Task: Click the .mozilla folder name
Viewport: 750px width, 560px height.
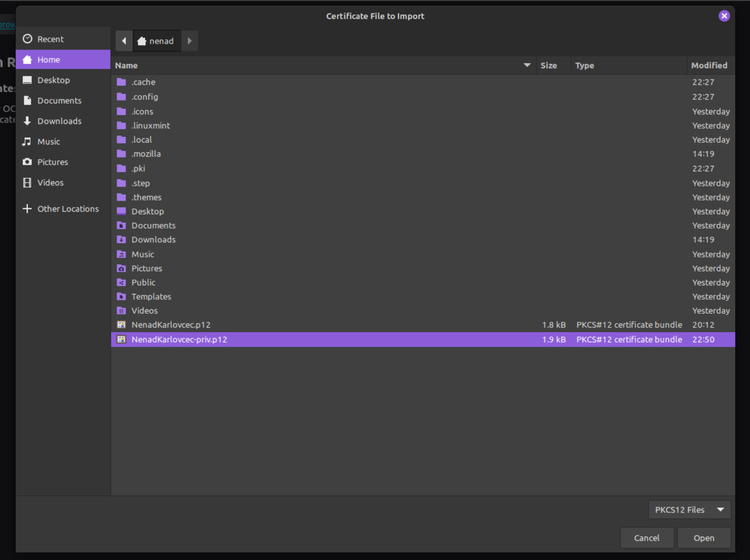Action: click(x=146, y=154)
